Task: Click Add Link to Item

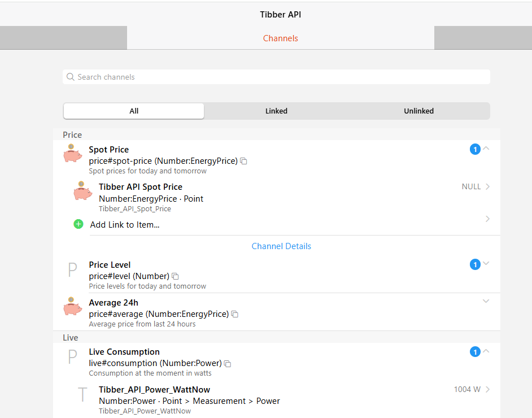Action: [125, 225]
